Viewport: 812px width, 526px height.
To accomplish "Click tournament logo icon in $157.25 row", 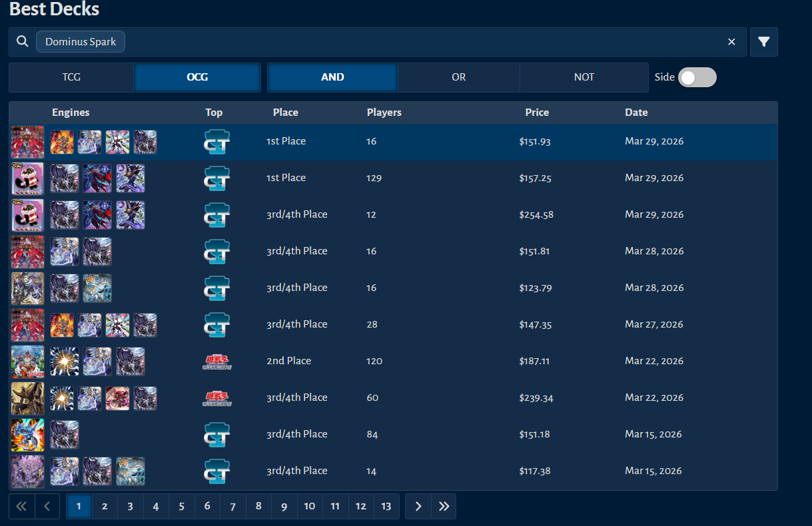I will 216,178.
